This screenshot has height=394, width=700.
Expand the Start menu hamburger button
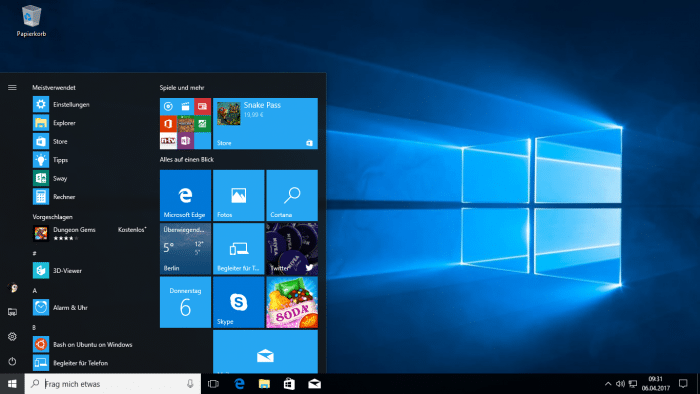pyautogui.click(x=12, y=87)
